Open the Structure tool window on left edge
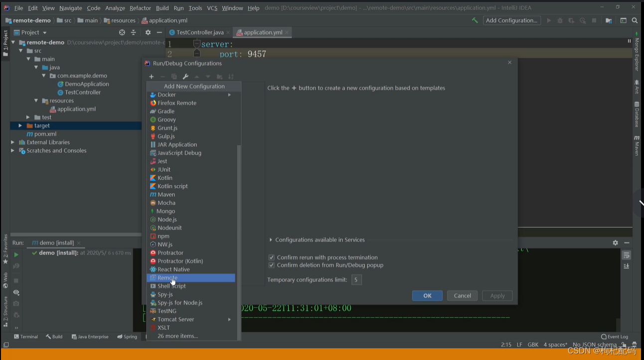 [x=5, y=311]
